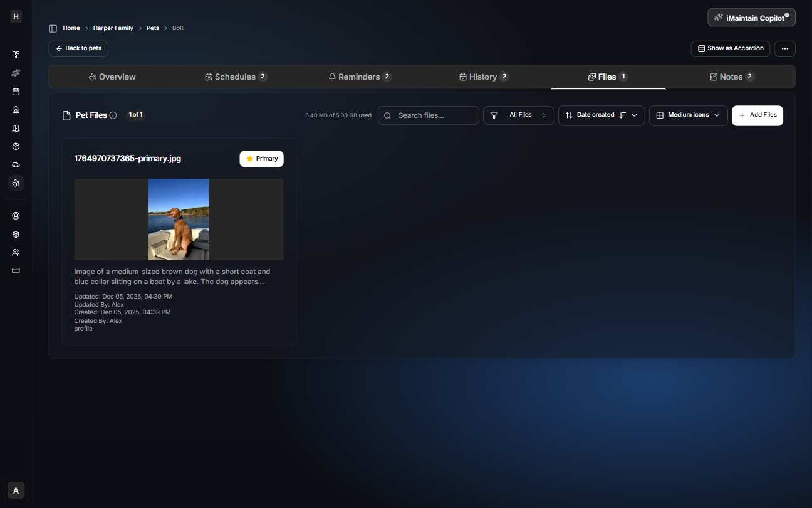Select the home icon in the sidebar
The height and width of the screenshot is (508, 812).
coord(16,109)
